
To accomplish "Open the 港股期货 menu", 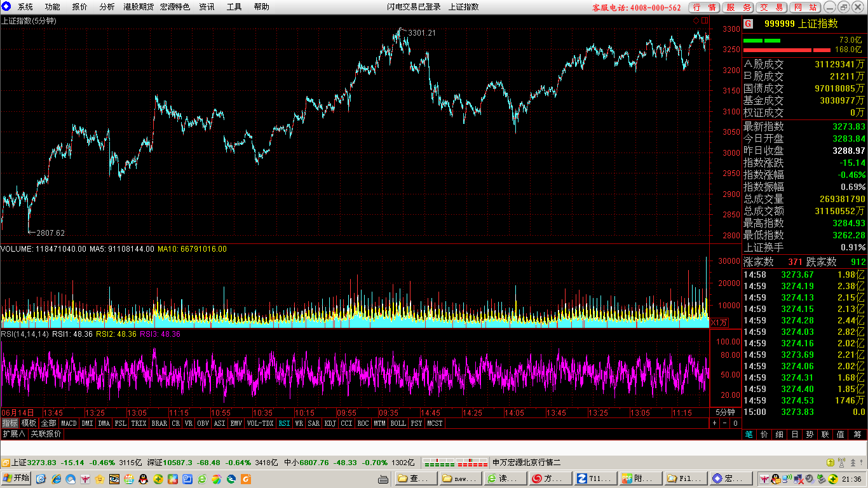I will point(139,7).
